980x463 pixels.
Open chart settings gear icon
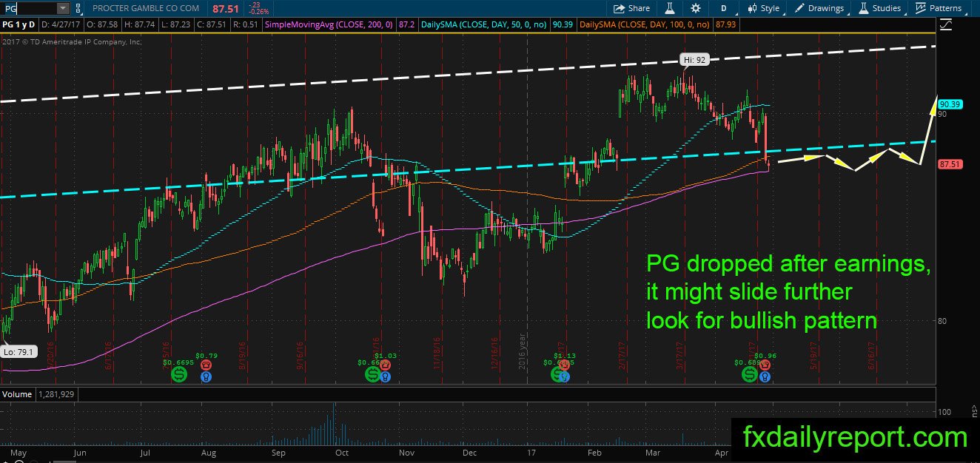coord(695,8)
